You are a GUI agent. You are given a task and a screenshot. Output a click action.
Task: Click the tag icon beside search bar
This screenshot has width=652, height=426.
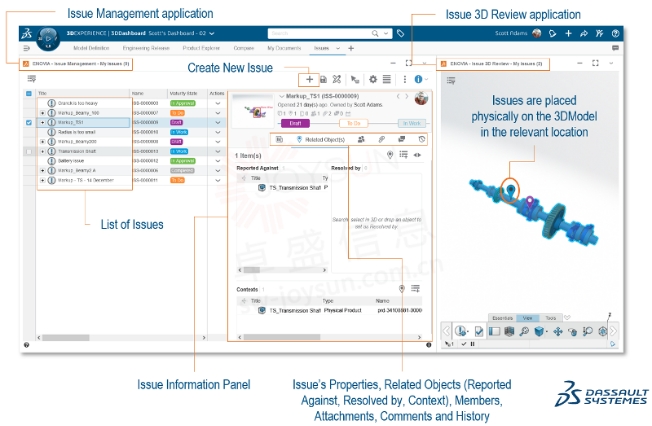[400, 33]
